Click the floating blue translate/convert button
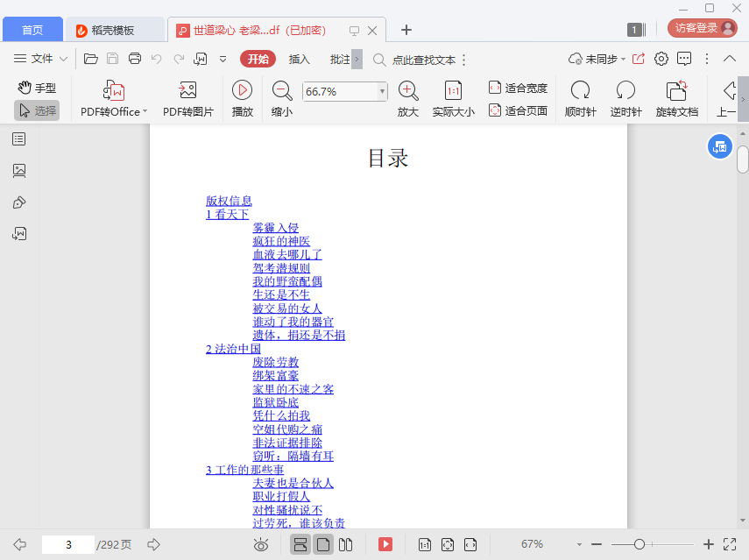 720,147
